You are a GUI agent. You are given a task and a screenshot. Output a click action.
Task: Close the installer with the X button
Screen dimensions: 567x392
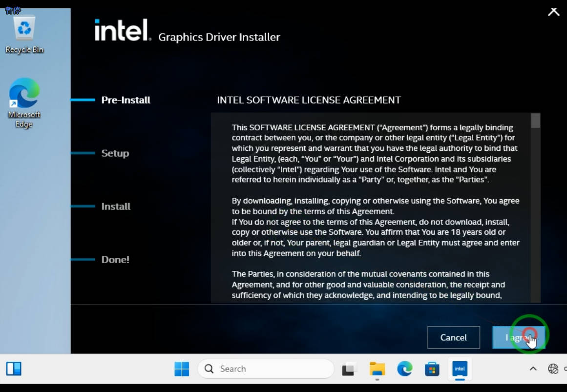pyautogui.click(x=553, y=11)
